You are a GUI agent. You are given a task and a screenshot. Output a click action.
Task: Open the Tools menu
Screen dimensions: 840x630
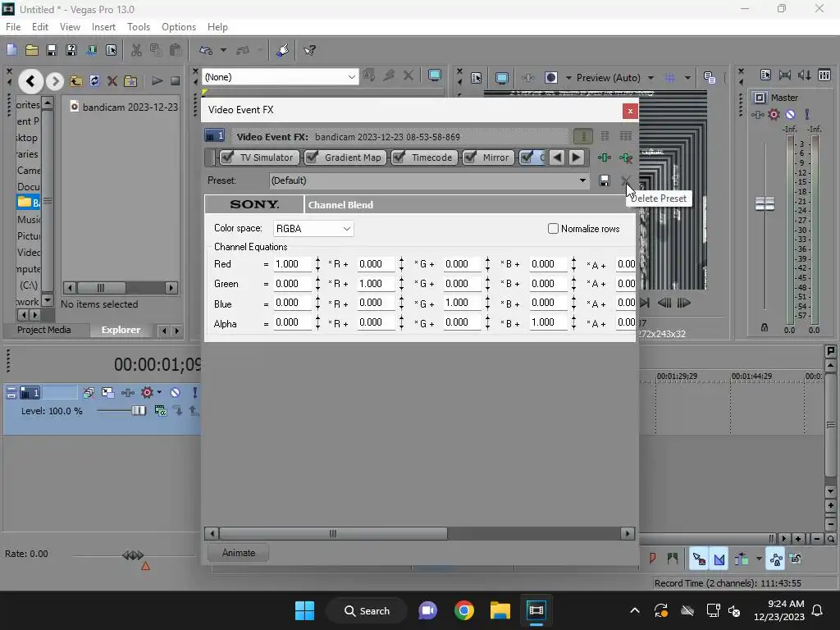[138, 27]
